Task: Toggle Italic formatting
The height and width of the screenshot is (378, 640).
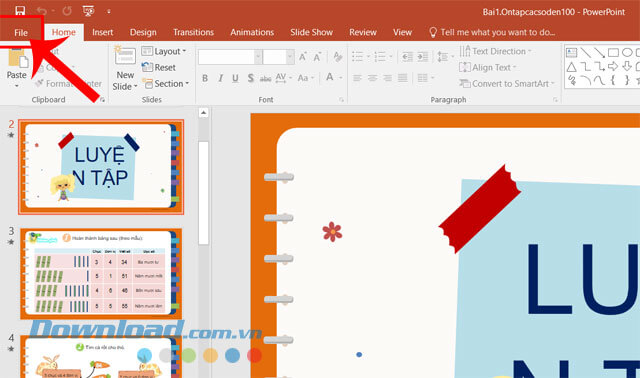Action: [220, 78]
